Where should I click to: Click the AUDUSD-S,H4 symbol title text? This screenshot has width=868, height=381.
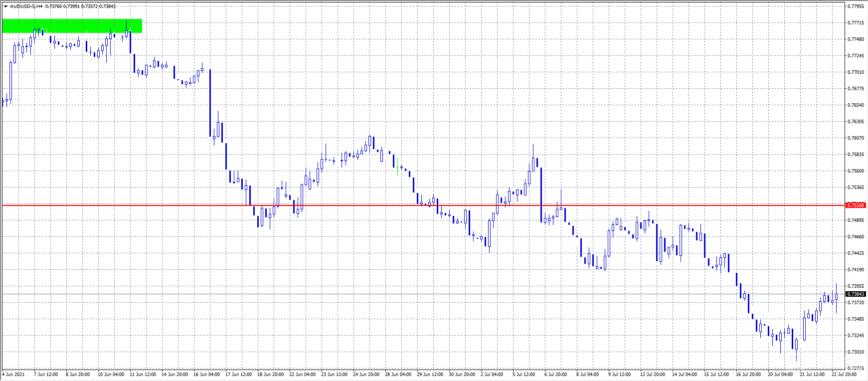[26, 6]
